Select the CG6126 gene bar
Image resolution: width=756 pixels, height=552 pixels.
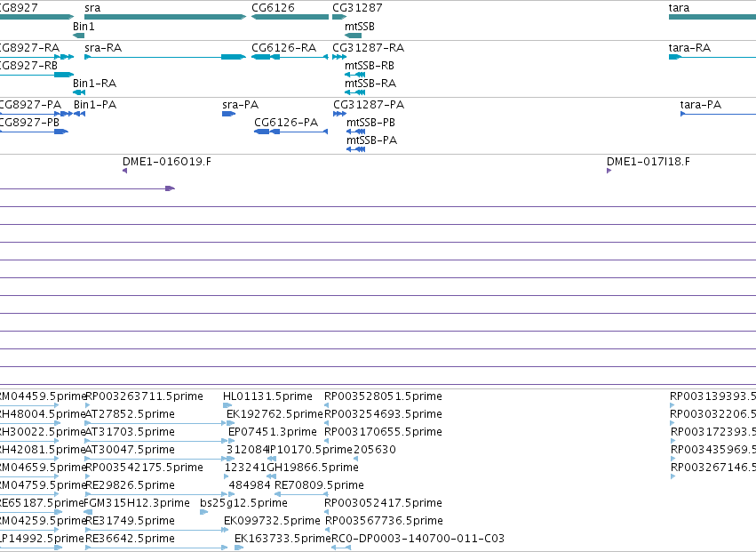click(x=290, y=17)
